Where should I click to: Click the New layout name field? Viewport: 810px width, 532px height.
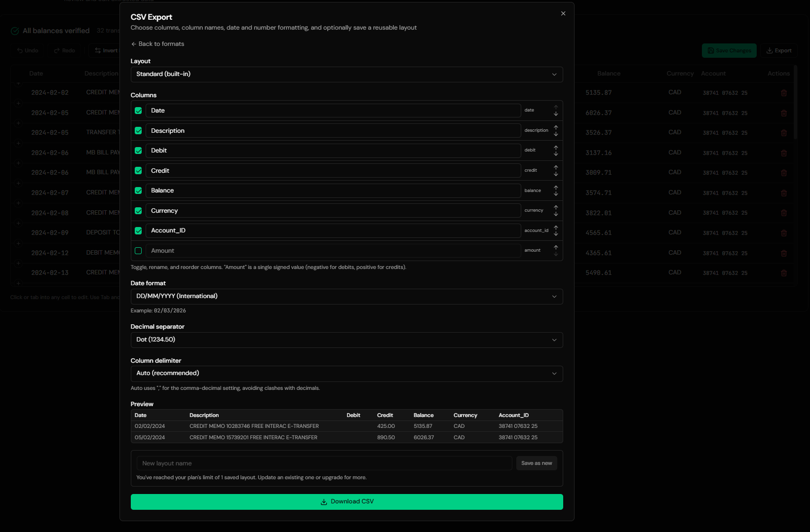pos(324,463)
